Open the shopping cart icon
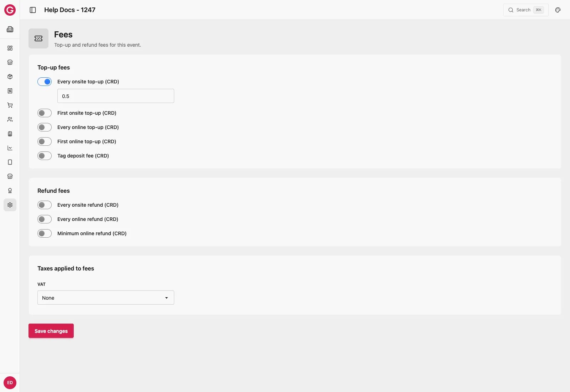Viewport: 570px width, 392px height. 10,105
